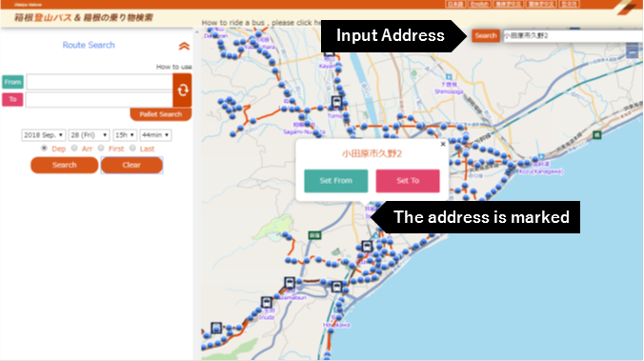Viewport: 644px width, 361px height.
Task: Open the 15h hour dropdown
Action: 125,135
